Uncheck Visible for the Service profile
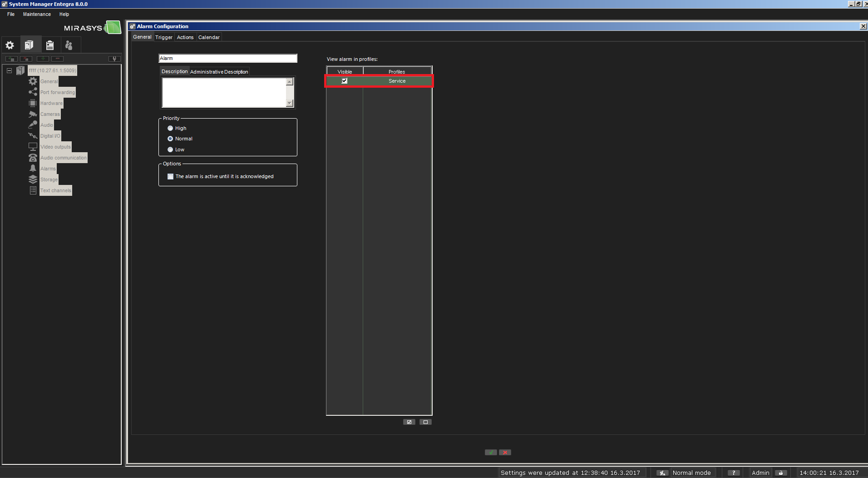 tap(345, 81)
